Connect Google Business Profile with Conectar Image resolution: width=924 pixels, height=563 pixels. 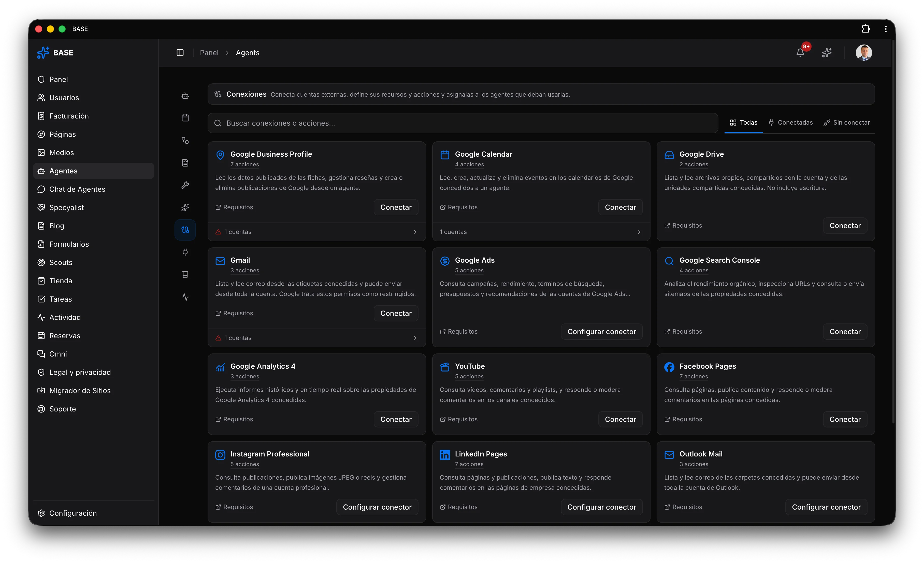click(396, 207)
